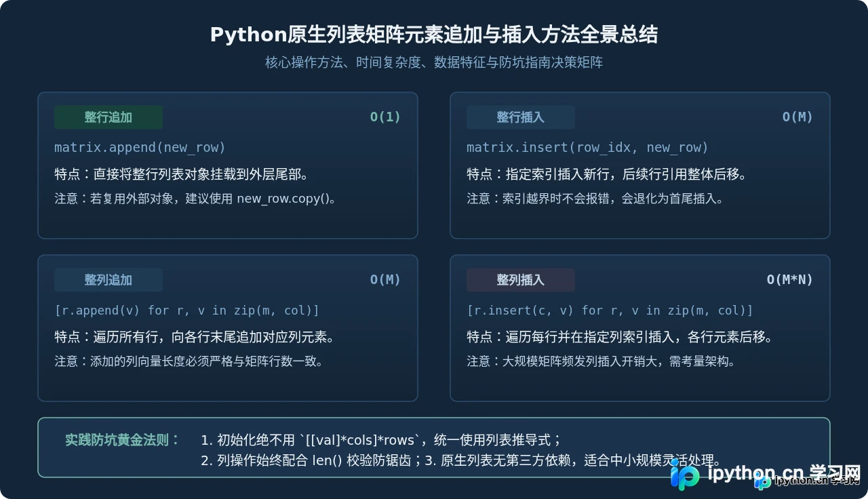Select the line "特点:直接将整行列表对象挂载到外层尾部。"
868x499 pixels.
(x=182, y=174)
